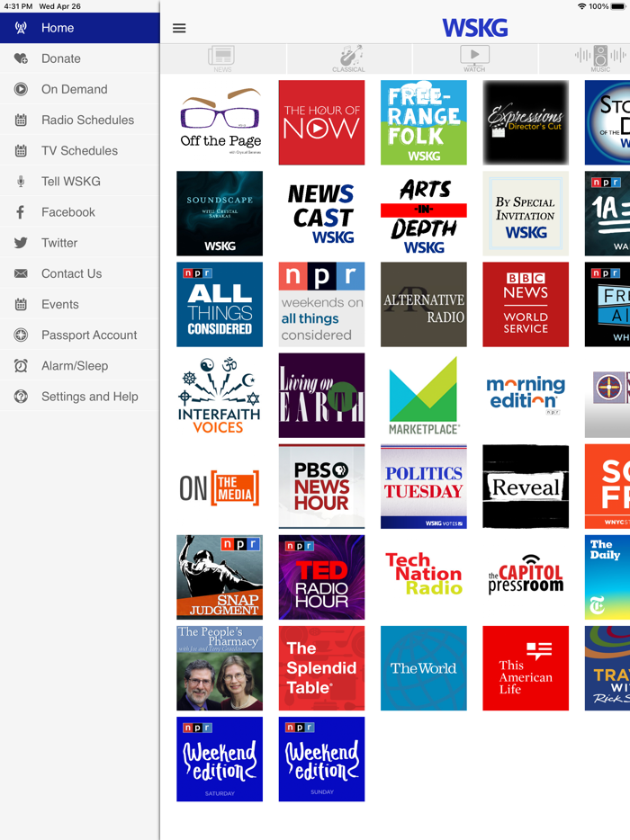Click the Facebook logo icon
Screen dimensions: 630x840
pos(21,212)
